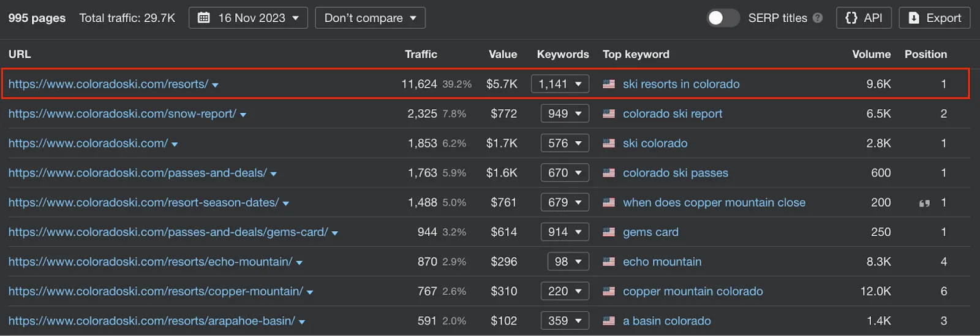Click the curly-braces icon on API button

[851, 18]
